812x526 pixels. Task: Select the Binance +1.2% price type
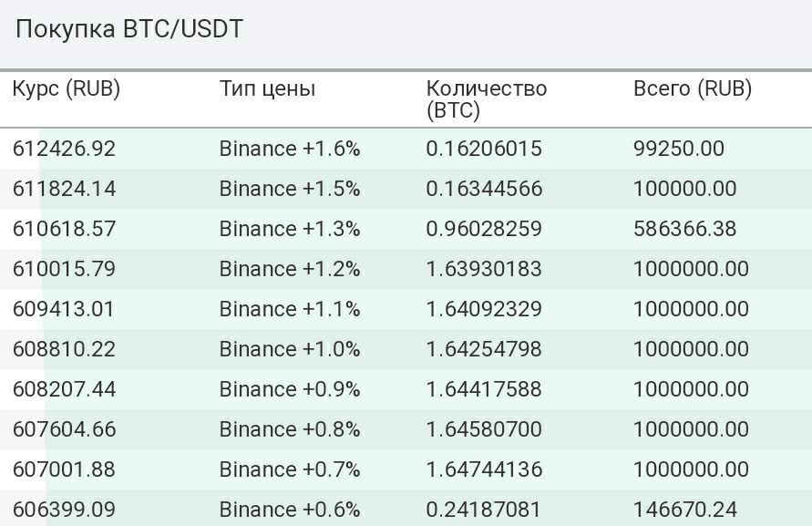[x=290, y=269]
